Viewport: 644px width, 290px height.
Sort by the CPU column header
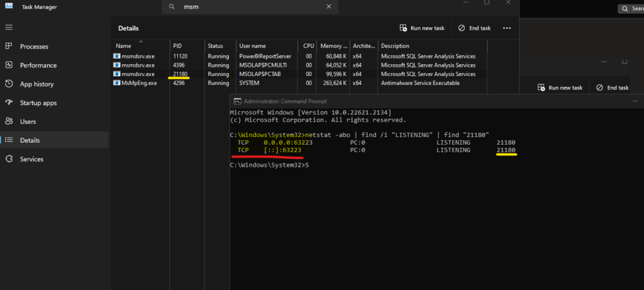pos(308,45)
